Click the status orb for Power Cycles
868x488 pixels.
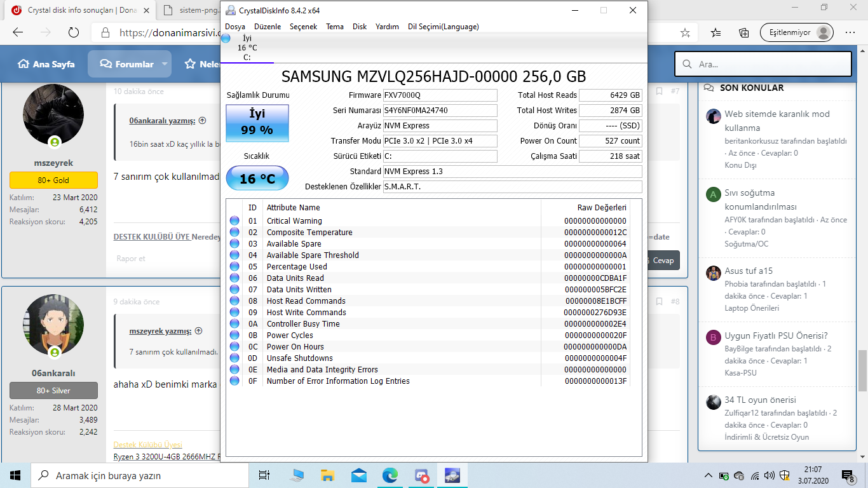[x=235, y=335]
